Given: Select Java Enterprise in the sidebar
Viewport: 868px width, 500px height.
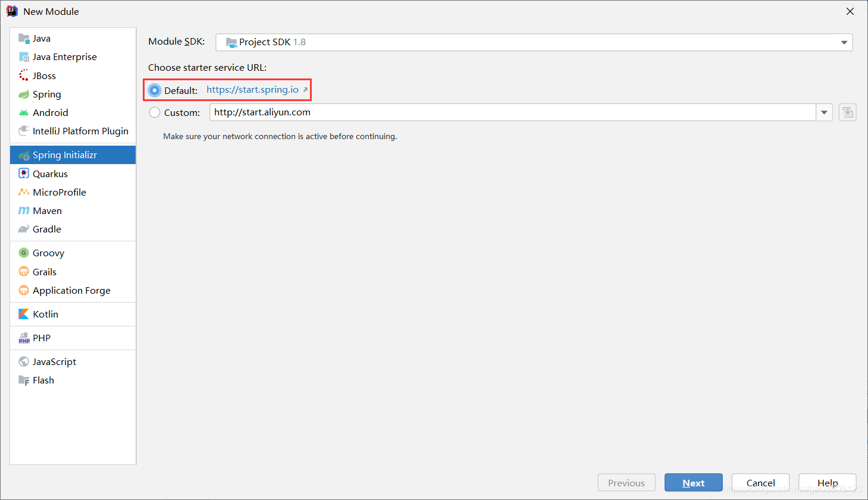Looking at the screenshot, I should [x=64, y=56].
